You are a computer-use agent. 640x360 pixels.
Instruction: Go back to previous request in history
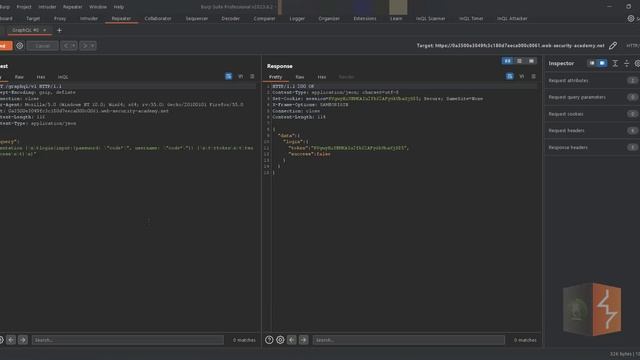(66, 46)
